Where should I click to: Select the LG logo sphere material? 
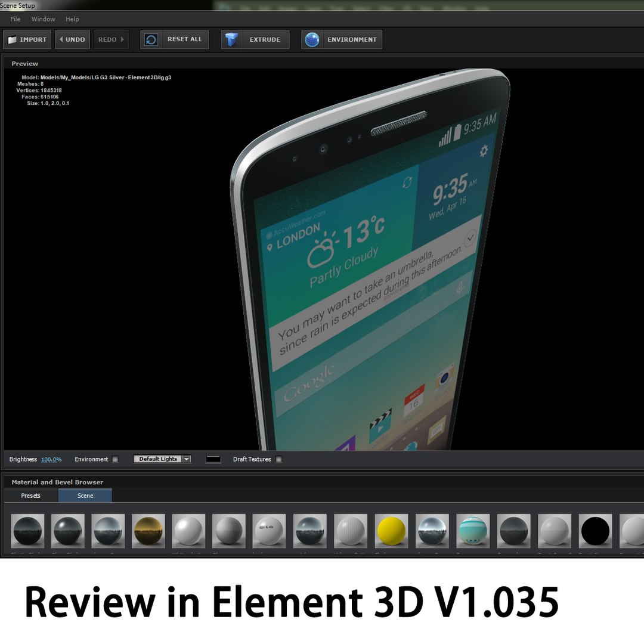tap(269, 531)
